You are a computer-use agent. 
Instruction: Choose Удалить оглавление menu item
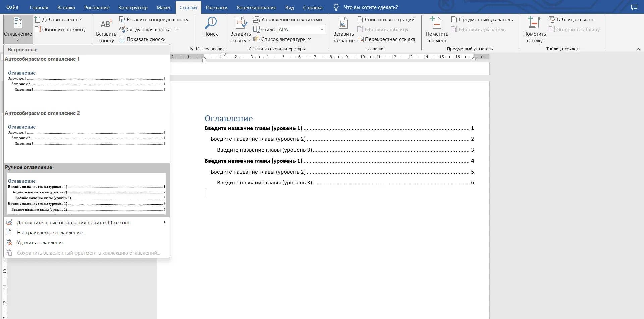pos(87,243)
